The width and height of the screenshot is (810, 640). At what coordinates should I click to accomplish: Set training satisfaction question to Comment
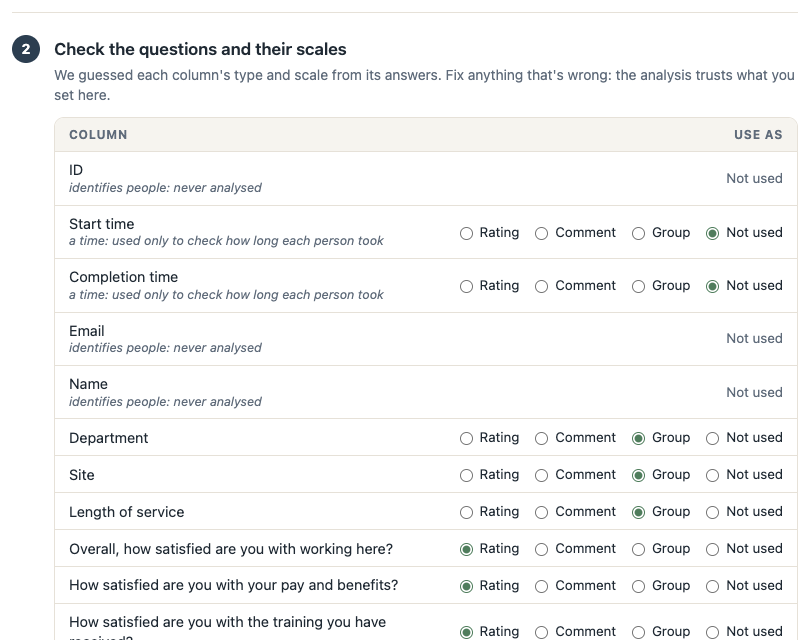(541, 632)
